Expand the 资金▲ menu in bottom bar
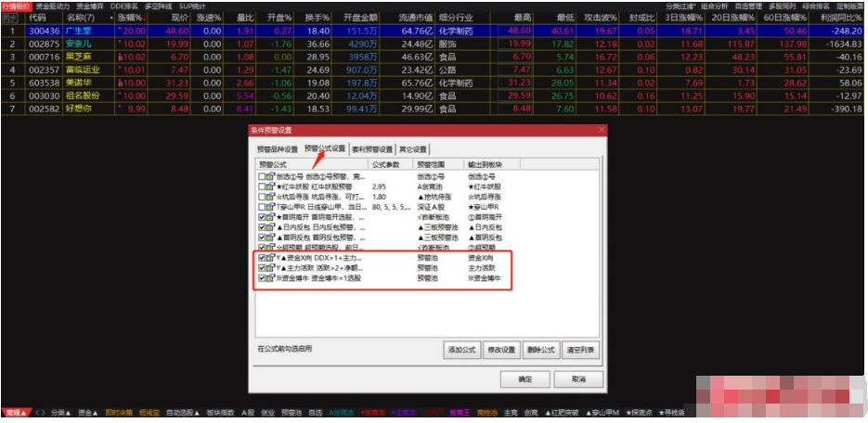Image resolution: width=868 pixels, height=423 pixels. coord(88,412)
